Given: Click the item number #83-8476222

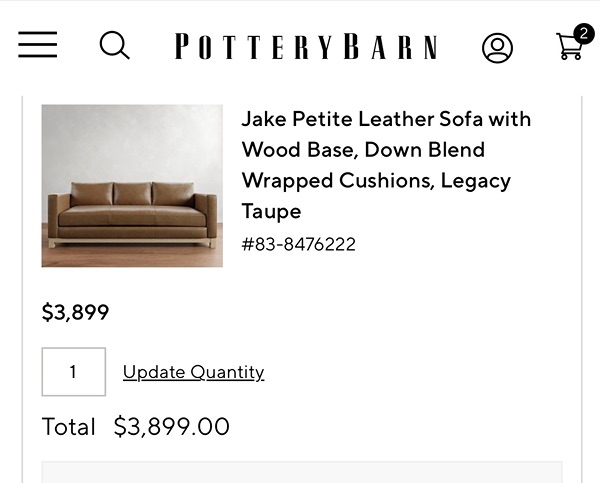Looking at the screenshot, I should 298,244.
